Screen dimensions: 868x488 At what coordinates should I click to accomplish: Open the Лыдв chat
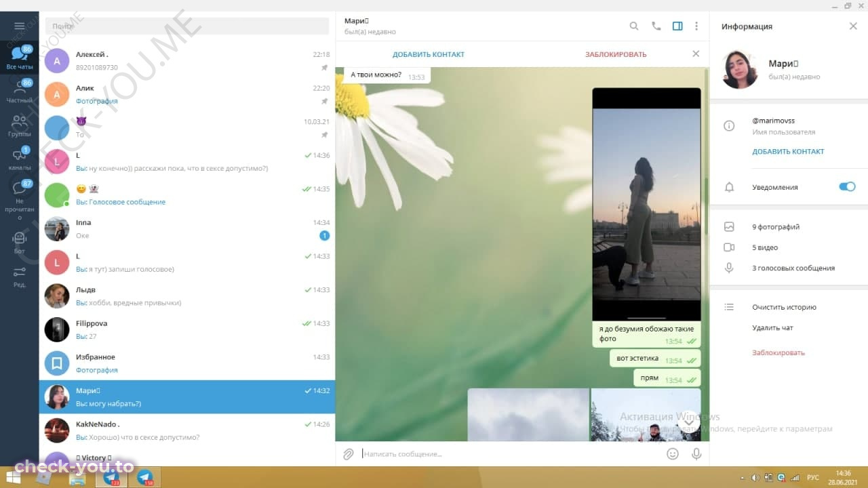click(x=187, y=296)
